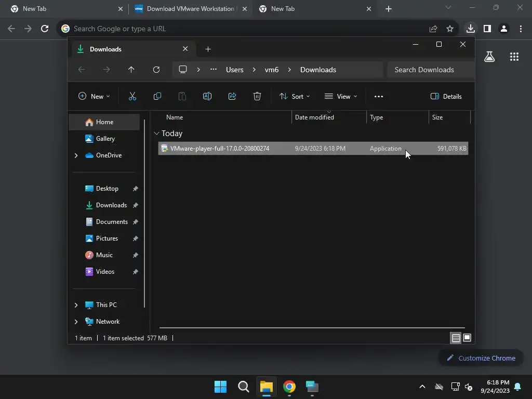Go forward in File Explorer history
532x399 pixels.
coord(107,70)
